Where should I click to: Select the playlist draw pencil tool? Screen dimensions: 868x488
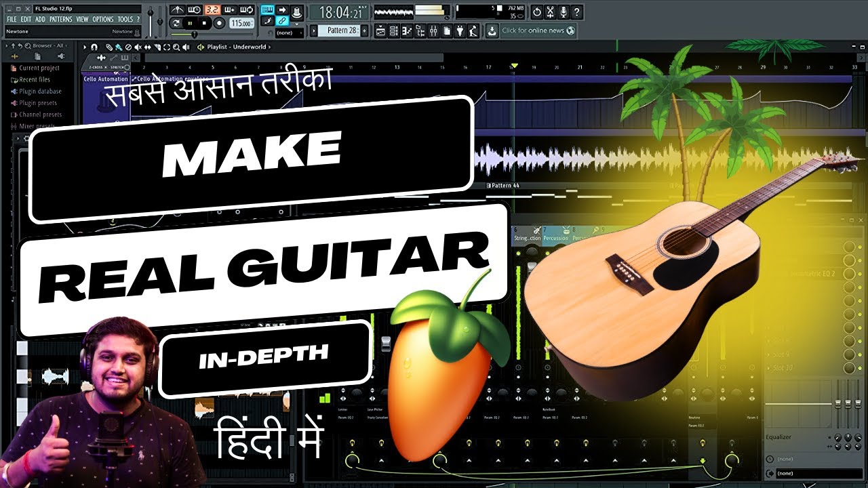pyautogui.click(x=109, y=47)
